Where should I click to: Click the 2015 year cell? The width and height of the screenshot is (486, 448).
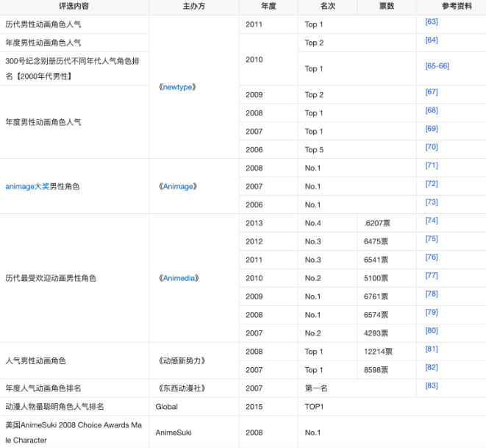[x=268, y=407]
